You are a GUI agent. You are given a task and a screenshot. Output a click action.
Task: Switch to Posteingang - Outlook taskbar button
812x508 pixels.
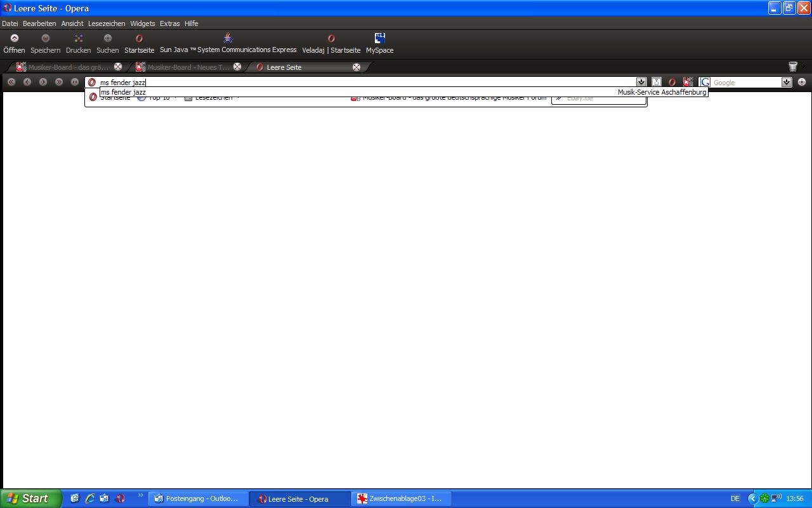pyautogui.click(x=198, y=498)
